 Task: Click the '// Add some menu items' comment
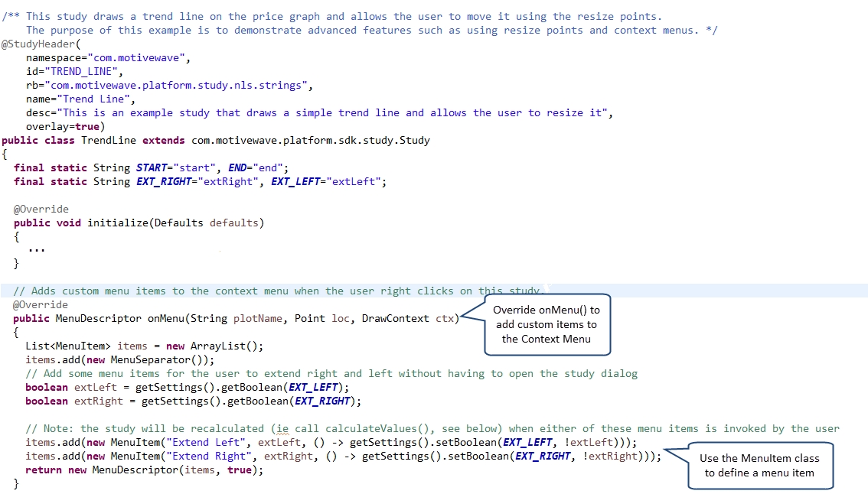click(x=331, y=374)
